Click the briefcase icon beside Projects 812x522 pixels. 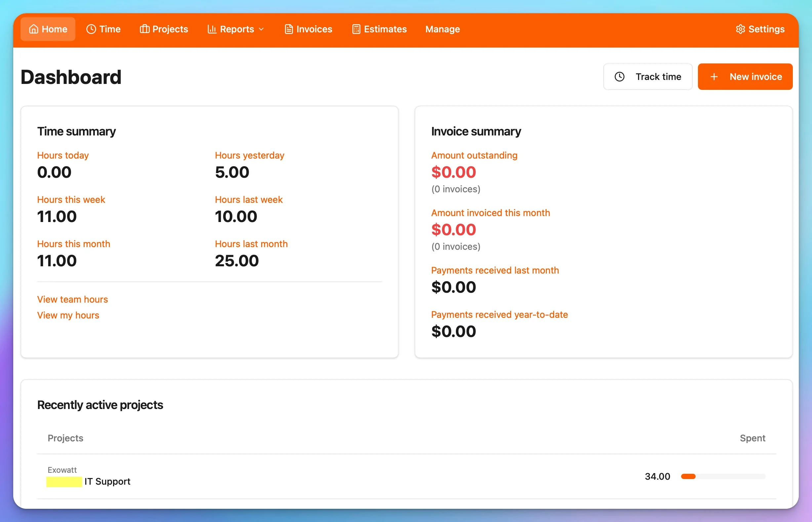click(144, 29)
